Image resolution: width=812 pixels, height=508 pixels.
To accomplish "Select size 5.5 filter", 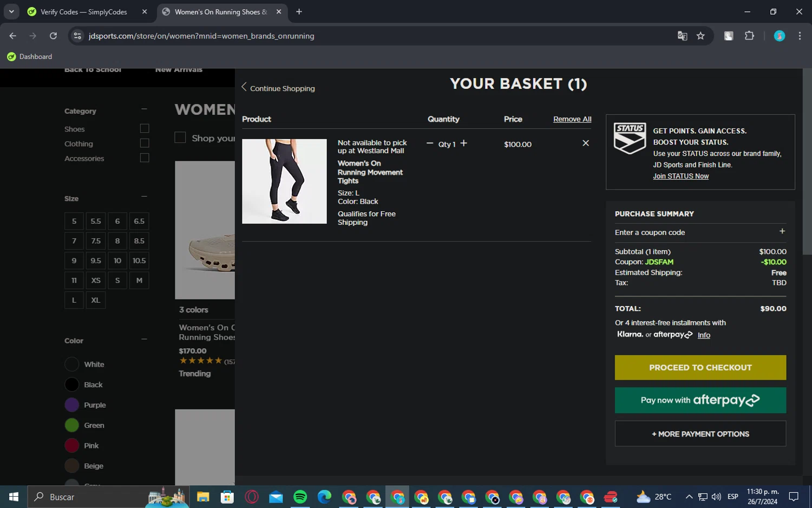I will point(96,221).
